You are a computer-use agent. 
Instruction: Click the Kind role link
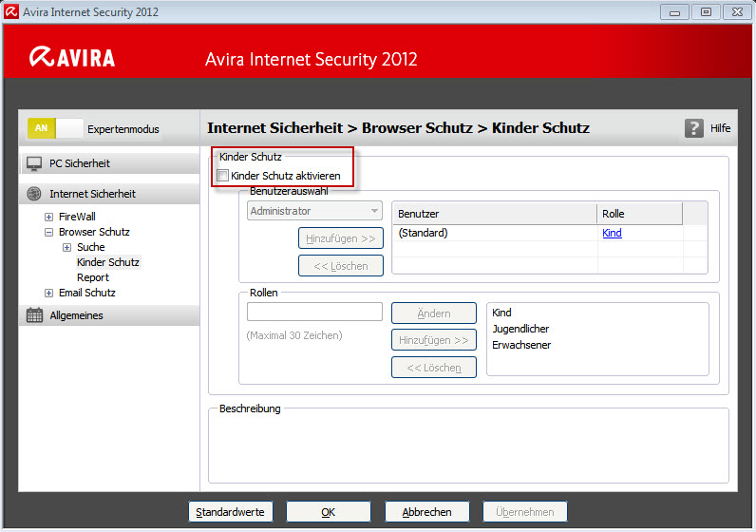pos(612,233)
